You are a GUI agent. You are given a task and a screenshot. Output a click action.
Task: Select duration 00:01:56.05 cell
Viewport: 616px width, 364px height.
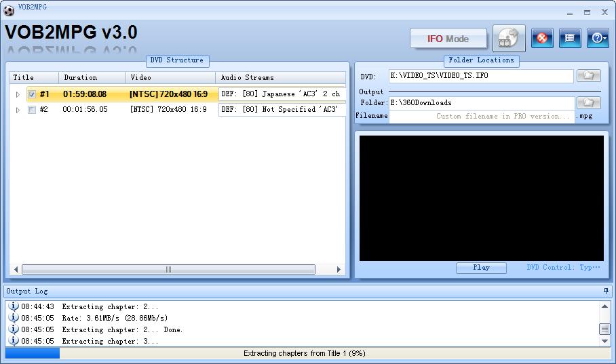[85, 109]
